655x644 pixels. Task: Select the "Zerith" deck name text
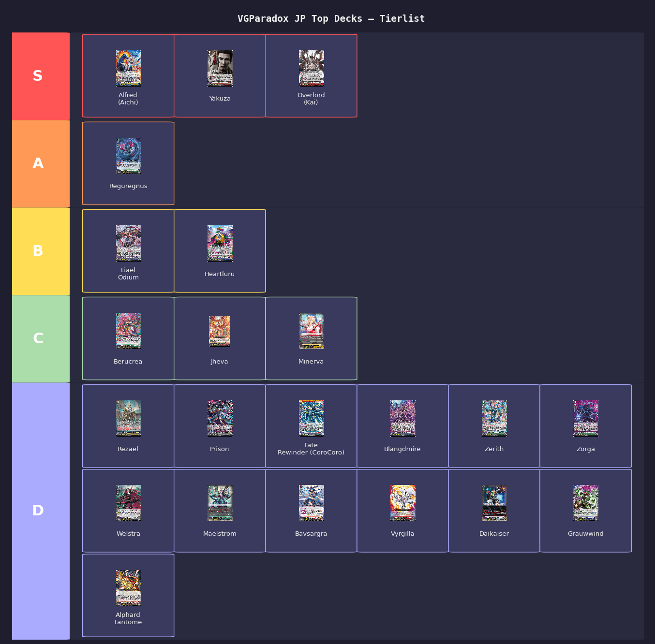[494, 449]
